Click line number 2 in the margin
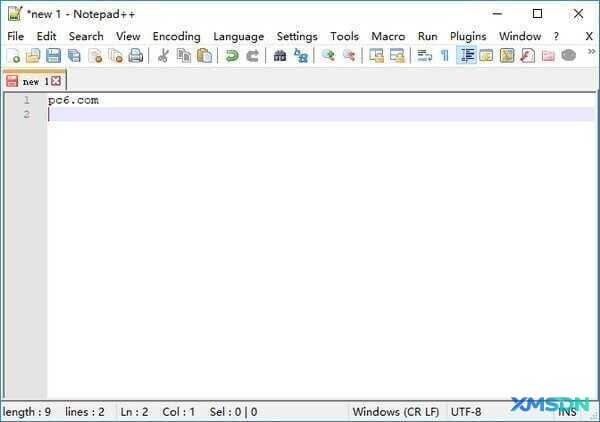 click(27, 114)
